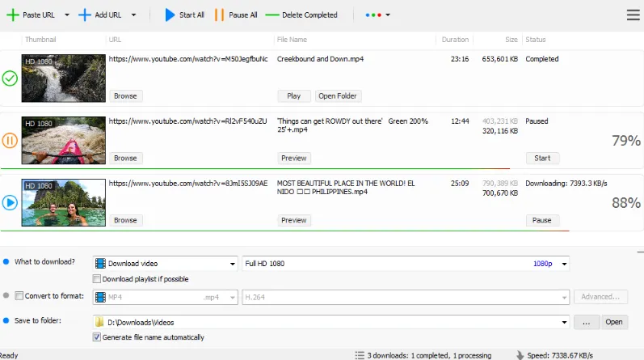This screenshot has height=360, width=644.
Task: Click the speed arrow icon in status bar
Action: tap(520, 355)
